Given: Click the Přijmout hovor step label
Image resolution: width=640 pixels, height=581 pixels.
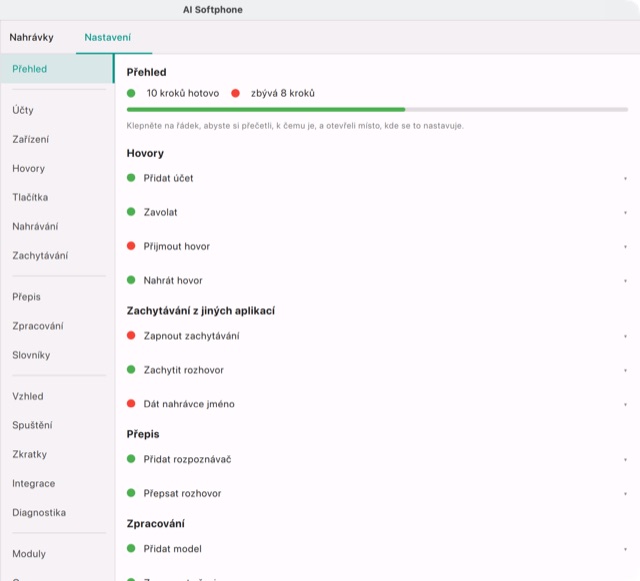Looking at the screenshot, I should point(176,246).
